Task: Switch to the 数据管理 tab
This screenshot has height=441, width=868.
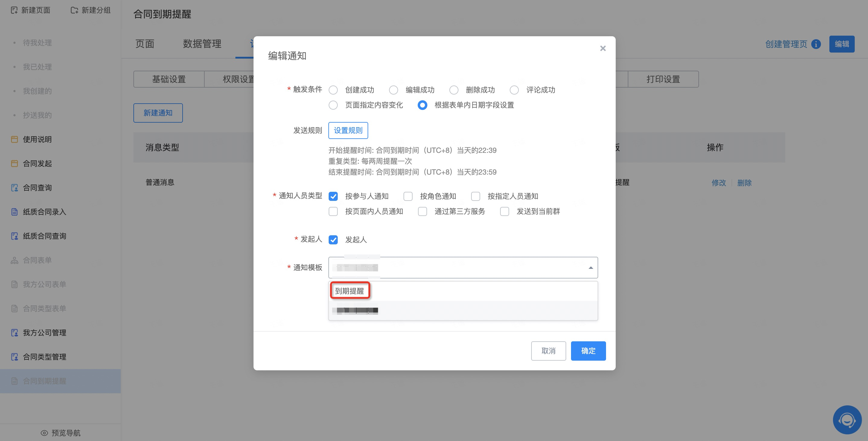Action: (202, 44)
